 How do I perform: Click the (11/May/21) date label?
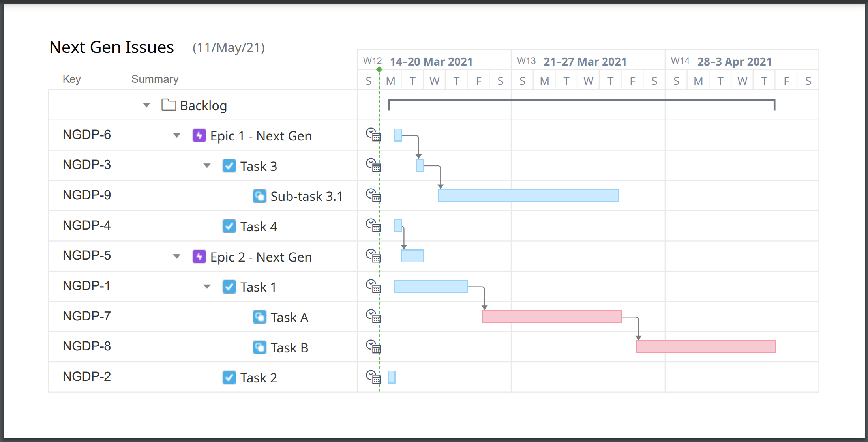tap(228, 48)
